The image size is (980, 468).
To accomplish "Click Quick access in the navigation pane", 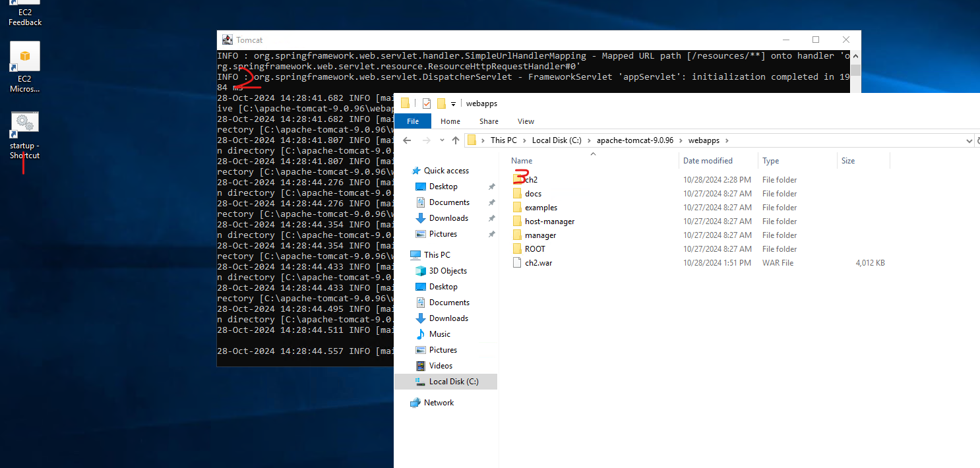I will (x=446, y=171).
